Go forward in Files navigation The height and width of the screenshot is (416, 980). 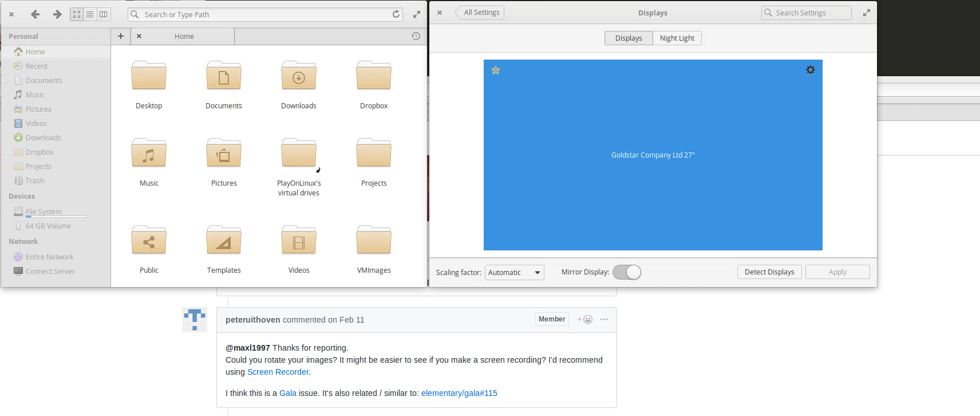(57, 14)
